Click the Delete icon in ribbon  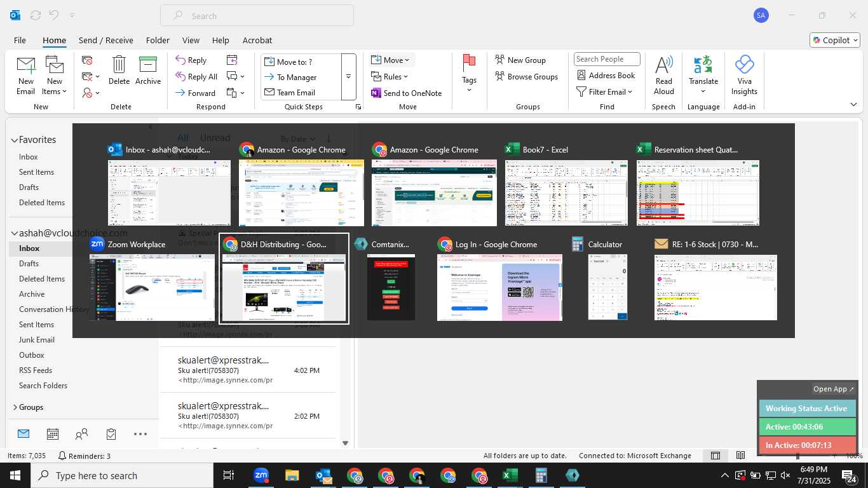[x=119, y=70]
